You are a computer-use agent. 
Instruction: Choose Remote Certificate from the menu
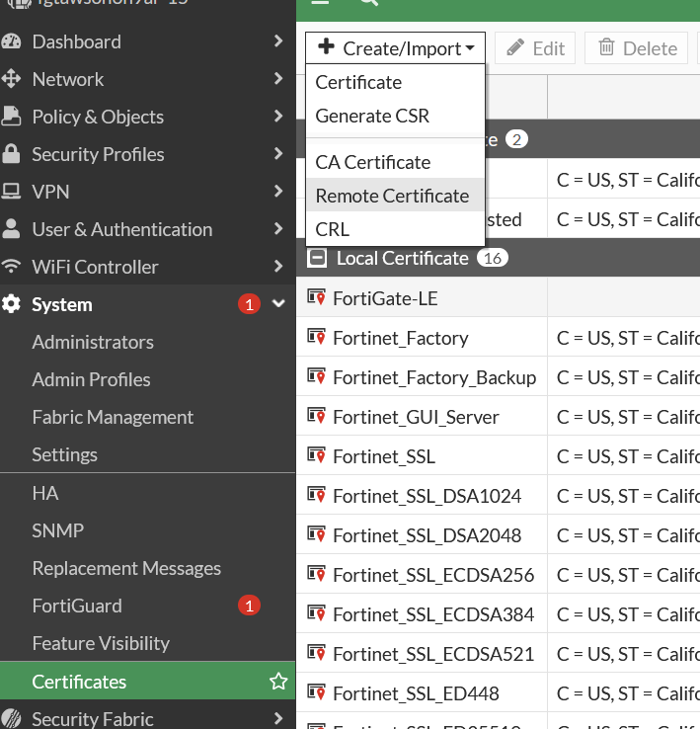pyautogui.click(x=392, y=196)
